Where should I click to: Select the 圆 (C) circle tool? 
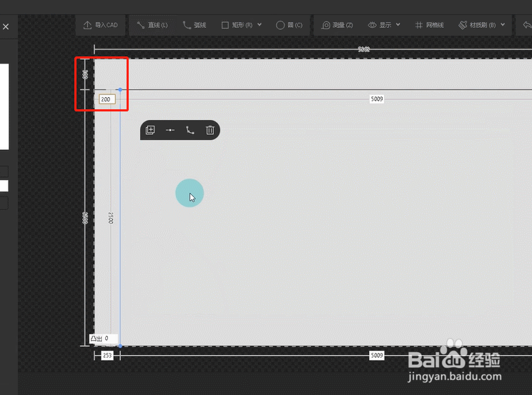coord(289,25)
